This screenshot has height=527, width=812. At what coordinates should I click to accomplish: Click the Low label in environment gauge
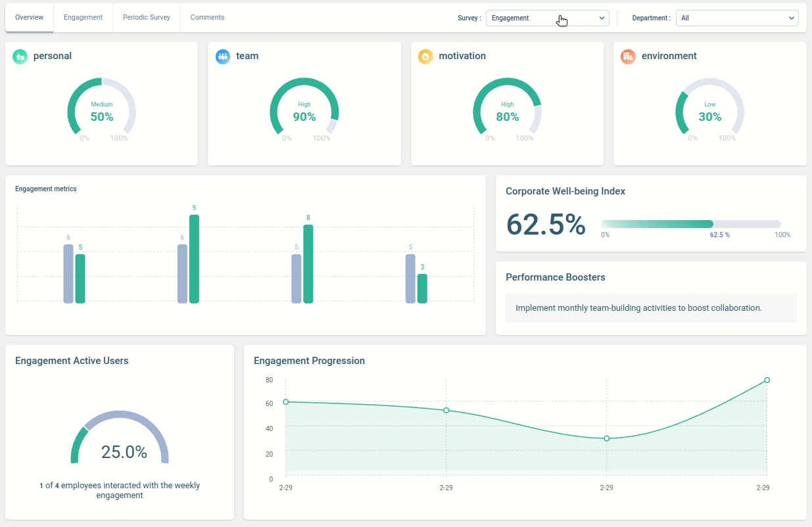[x=710, y=104]
